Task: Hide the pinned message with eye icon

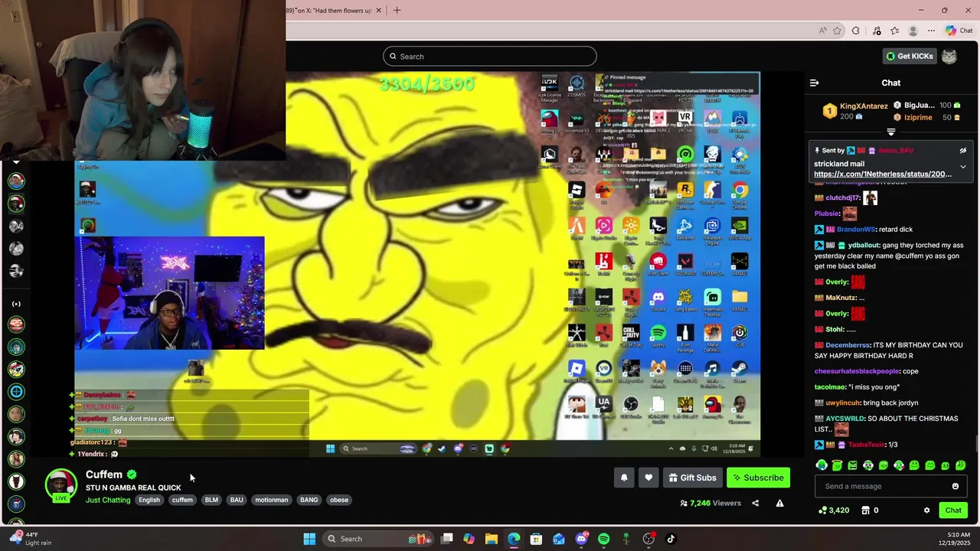Action: pyautogui.click(x=963, y=151)
